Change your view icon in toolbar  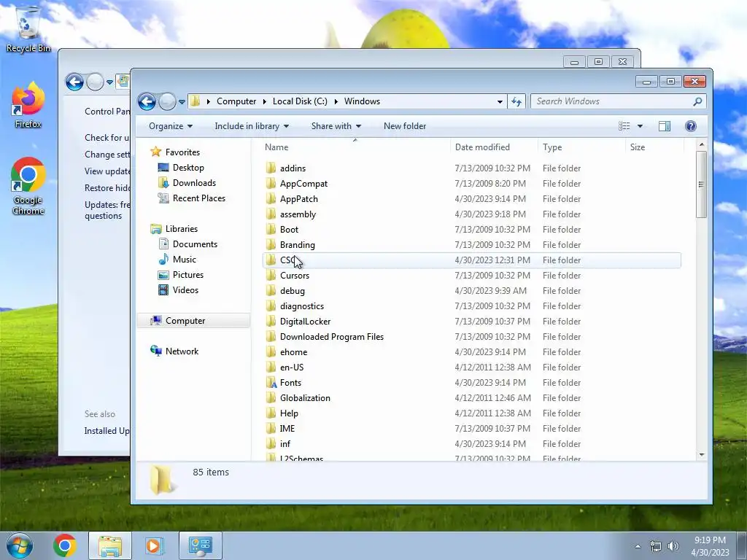(x=624, y=126)
